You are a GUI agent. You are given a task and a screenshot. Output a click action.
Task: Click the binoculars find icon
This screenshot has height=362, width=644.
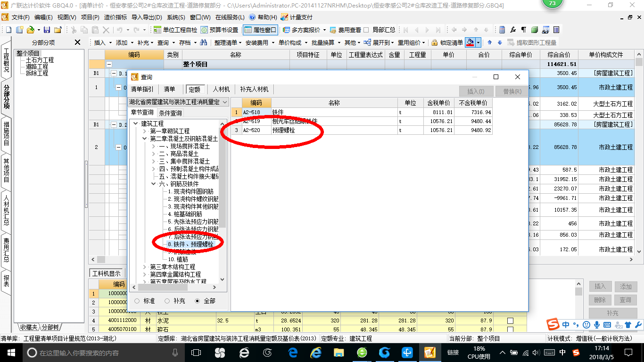pyautogui.click(x=204, y=42)
